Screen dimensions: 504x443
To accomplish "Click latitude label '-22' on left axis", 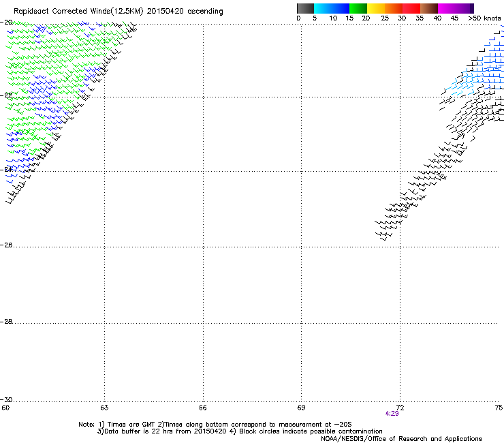I will tap(6, 95).
